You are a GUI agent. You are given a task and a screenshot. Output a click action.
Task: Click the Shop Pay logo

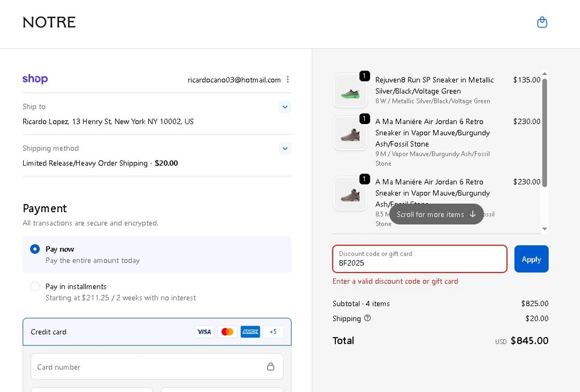(x=35, y=79)
